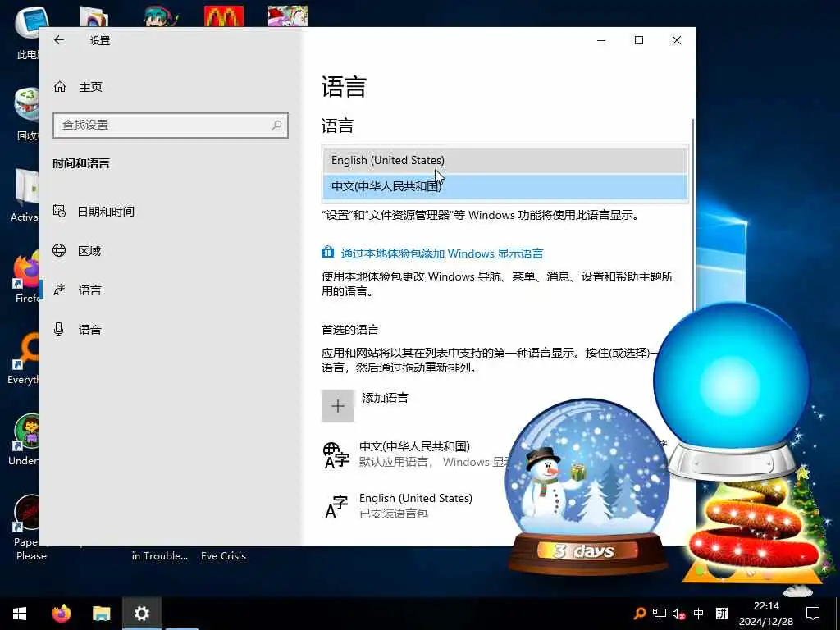Open the 此电脑 desktop icon
Screen dimensions: 840x630
28,33
